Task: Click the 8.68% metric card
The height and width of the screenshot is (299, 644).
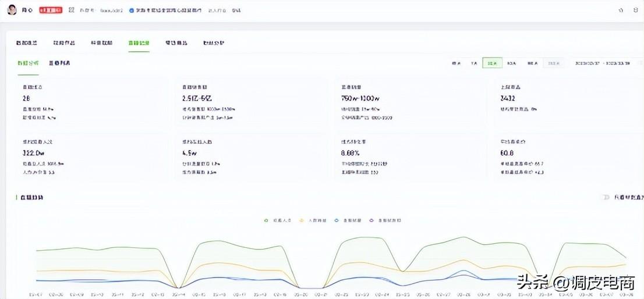Action: (x=409, y=158)
